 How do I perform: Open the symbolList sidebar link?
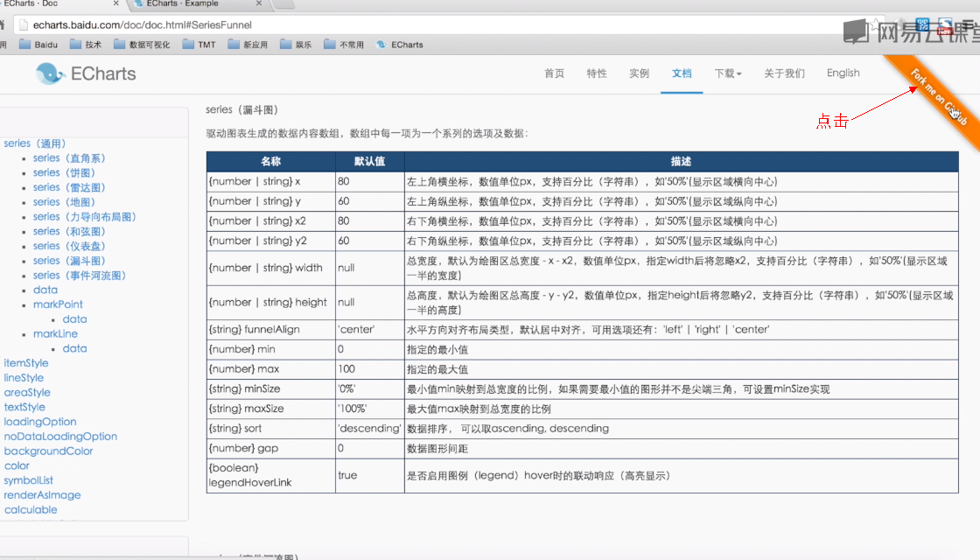(28, 480)
